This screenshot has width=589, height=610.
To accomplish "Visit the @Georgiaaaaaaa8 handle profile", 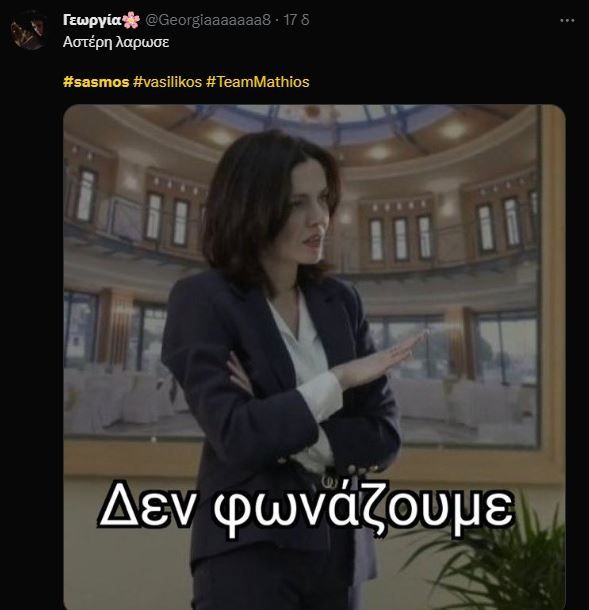I will coord(208,20).
